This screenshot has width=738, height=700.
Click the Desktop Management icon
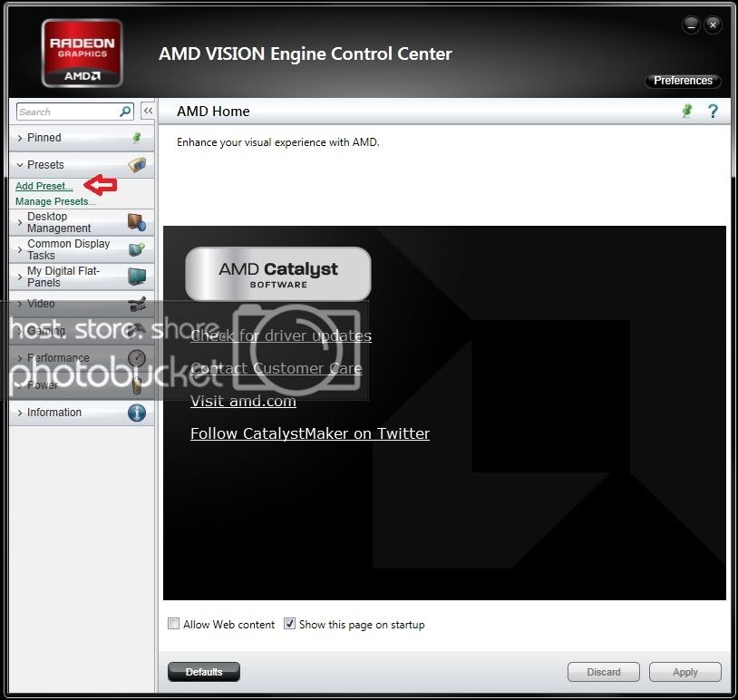pos(137,222)
